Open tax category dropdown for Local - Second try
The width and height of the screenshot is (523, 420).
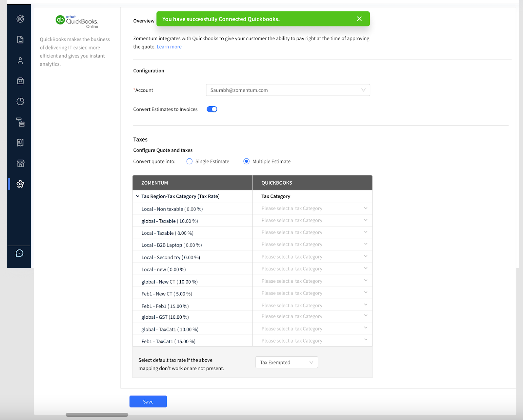click(x=312, y=257)
